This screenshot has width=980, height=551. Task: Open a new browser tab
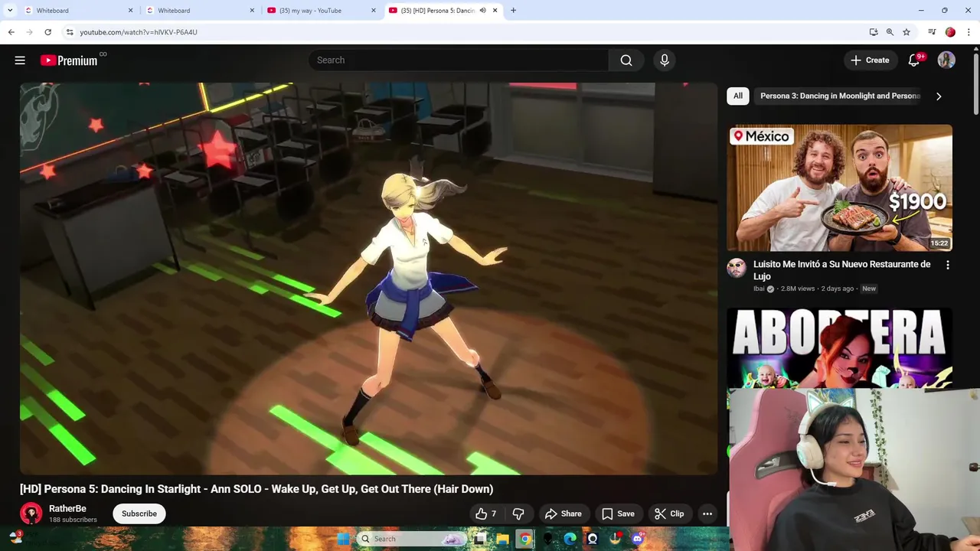[x=513, y=11]
